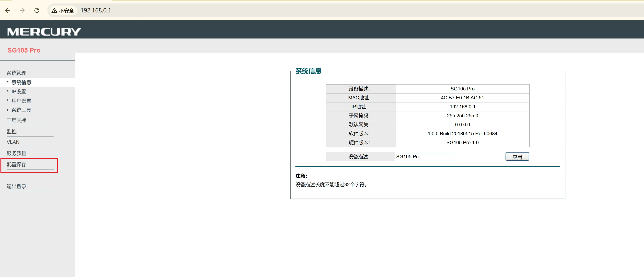Open 用户设置 page
The image size is (644, 277).
[x=21, y=101]
